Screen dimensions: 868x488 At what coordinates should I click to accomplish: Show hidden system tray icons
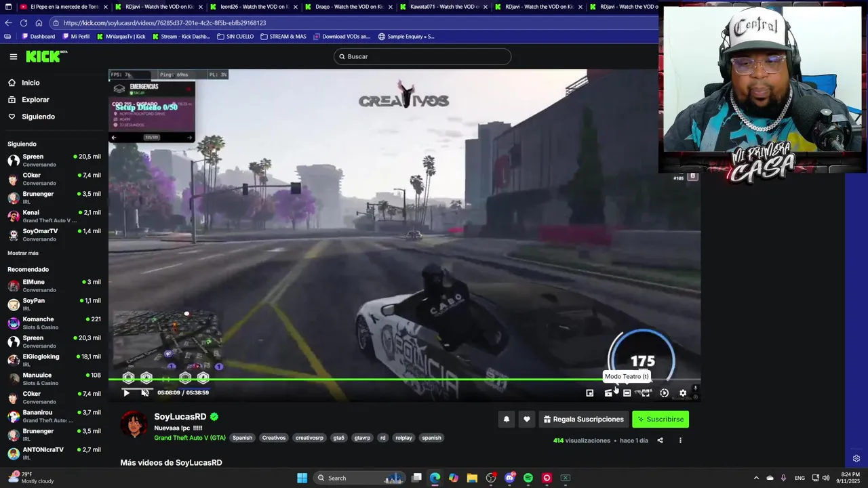point(757,478)
